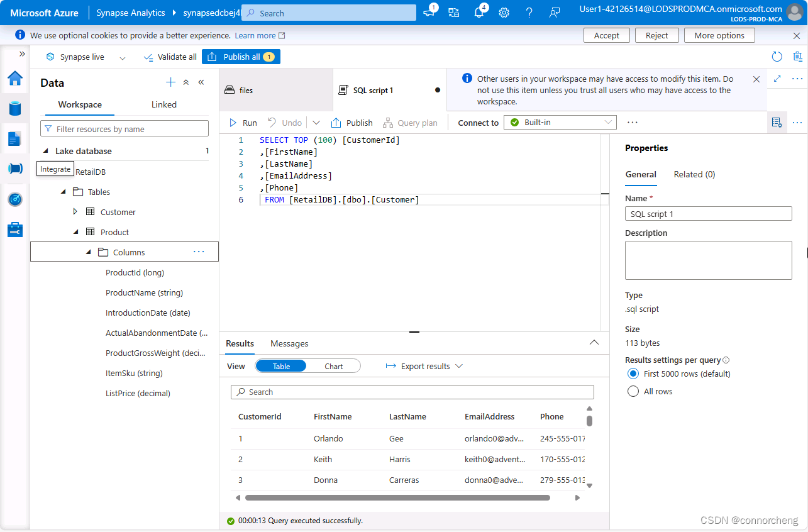Image resolution: width=808 pixels, height=532 pixels.
Task: Open the Develop hub document icon
Action: [15, 138]
